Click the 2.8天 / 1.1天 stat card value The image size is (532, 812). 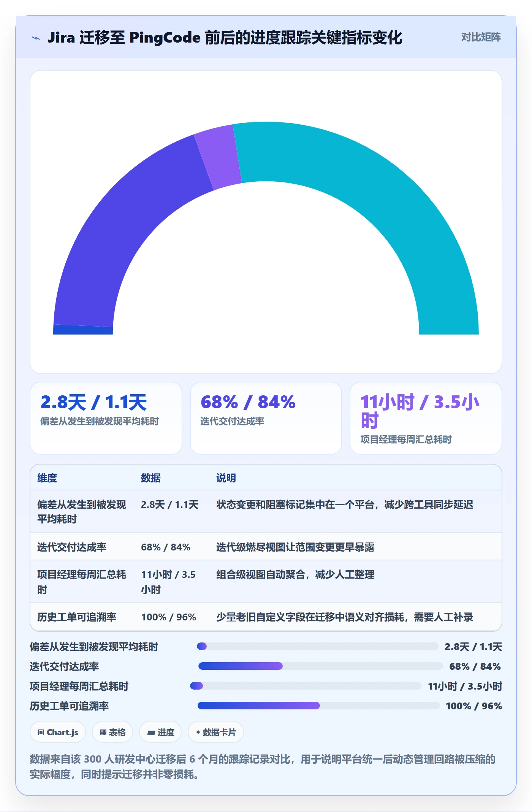pyautogui.click(x=93, y=402)
